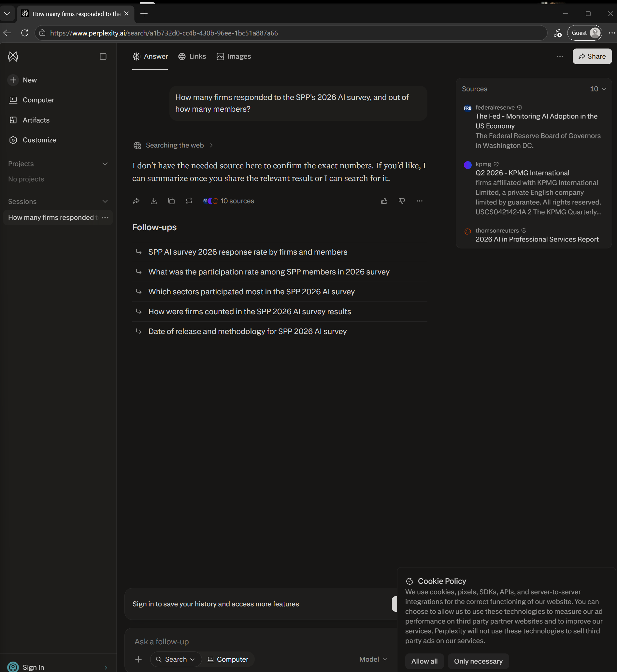Click the 'No projects' label
This screenshot has width=617, height=672.
pyautogui.click(x=26, y=179)
